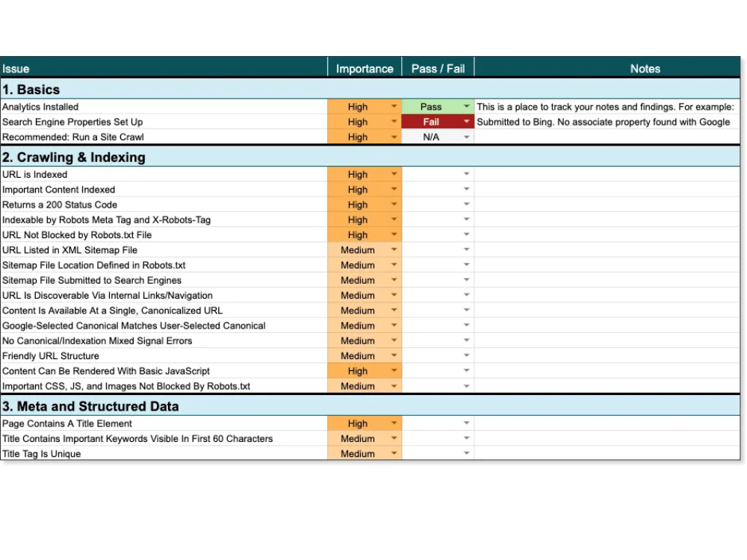Open N/A dropdown for Run a Site Crawl
The image size is (747, 560).
click(x=466, y=137)
